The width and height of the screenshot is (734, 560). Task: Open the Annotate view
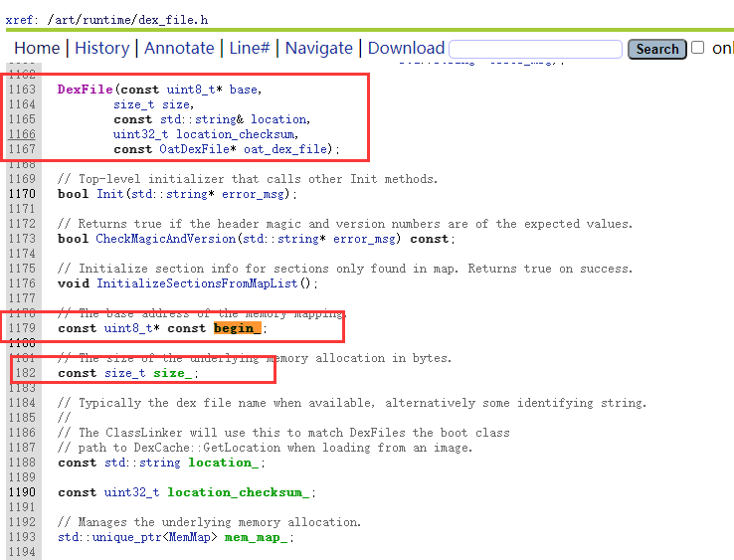pos(179,48)
